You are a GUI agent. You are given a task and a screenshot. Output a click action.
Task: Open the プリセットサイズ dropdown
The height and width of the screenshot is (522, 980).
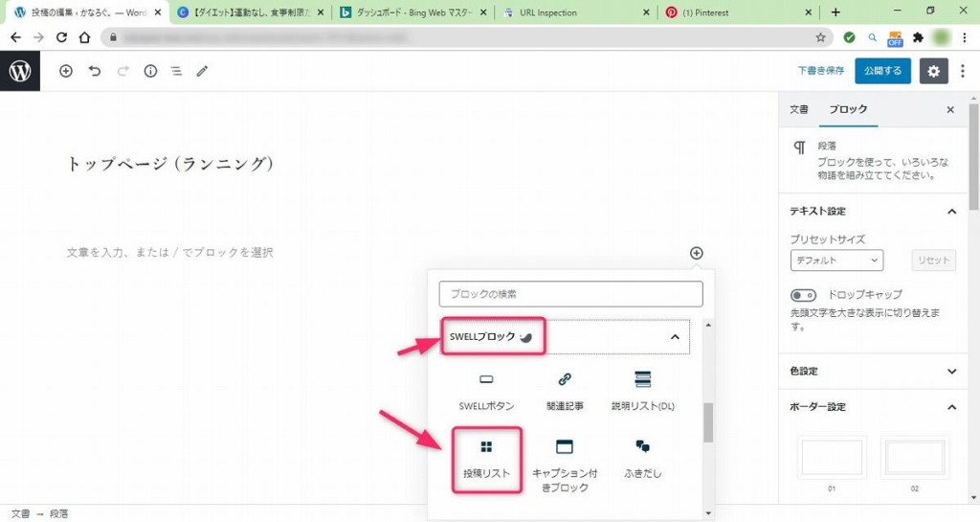coord(836,260)
